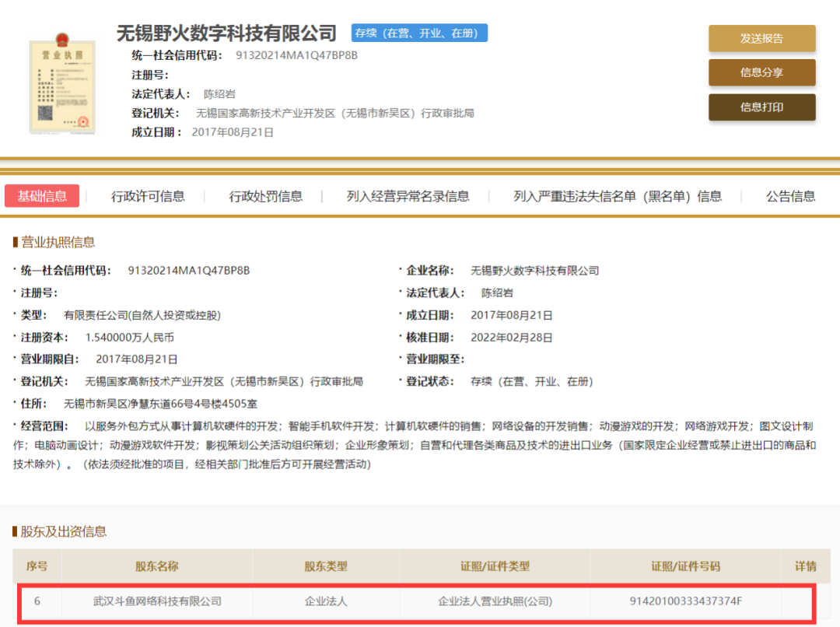Open the business license thumbnail image

click(x=63, y=83)
